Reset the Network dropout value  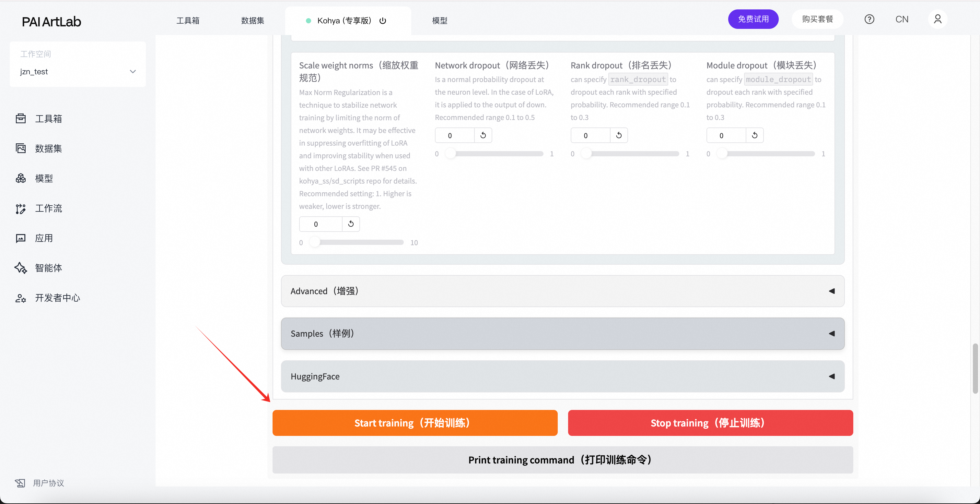(x=483, y=135)
